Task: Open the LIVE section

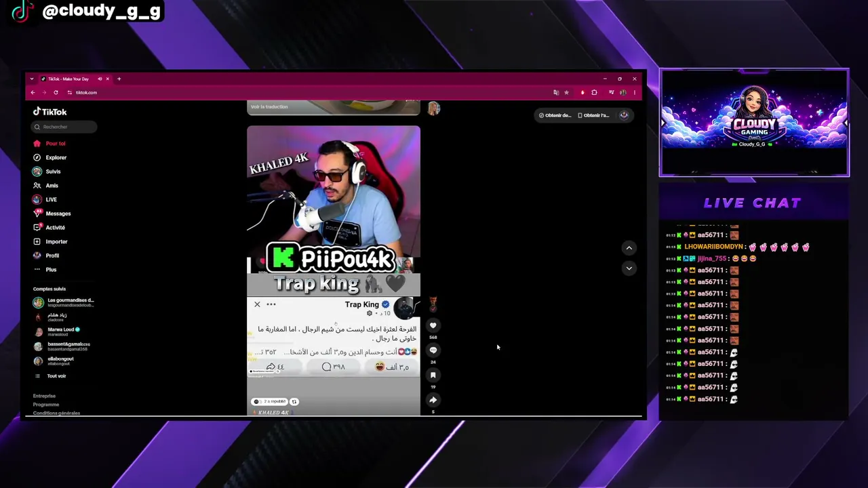Action: point(45,199)
